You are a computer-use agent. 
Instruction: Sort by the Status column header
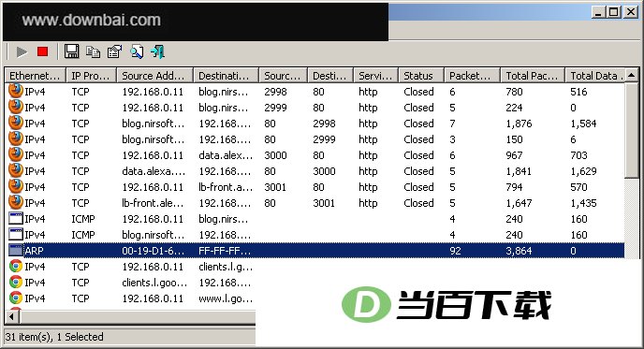click(421, 76)
